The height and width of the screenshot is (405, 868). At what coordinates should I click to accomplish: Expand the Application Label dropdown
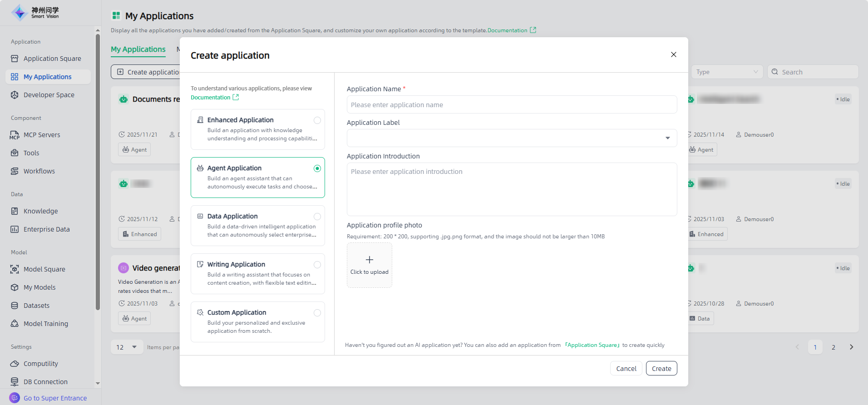(667, 138)
